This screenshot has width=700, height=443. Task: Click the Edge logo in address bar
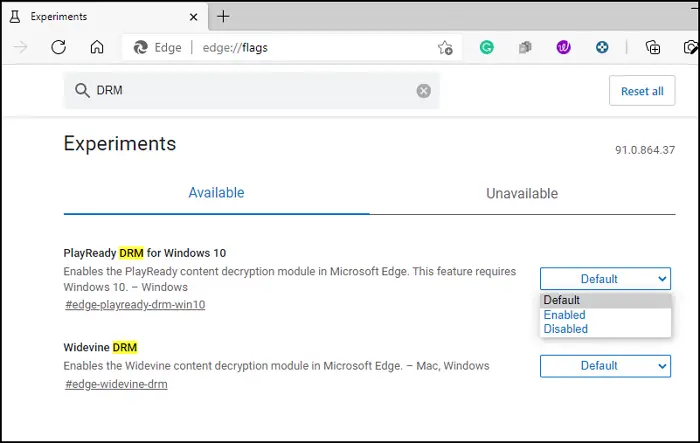(x=141, y=47)
